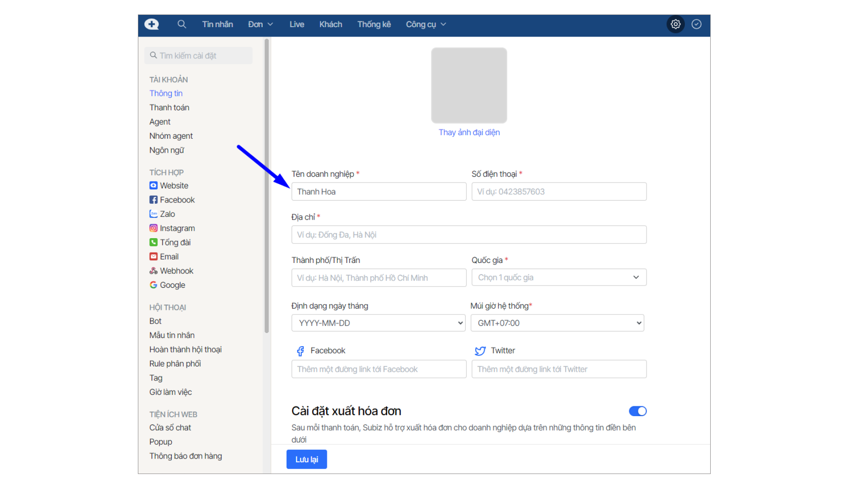868x488 pixels.
Task: Click the checkmark circle icon
Action: [697, 24]
